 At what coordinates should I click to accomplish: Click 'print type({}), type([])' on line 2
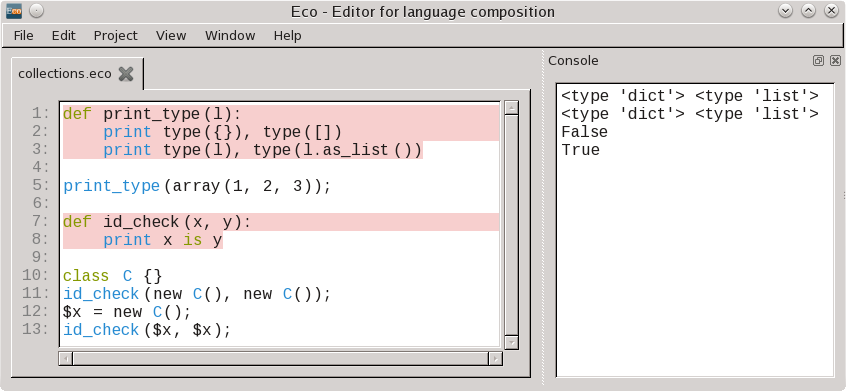tap(222, 132)
